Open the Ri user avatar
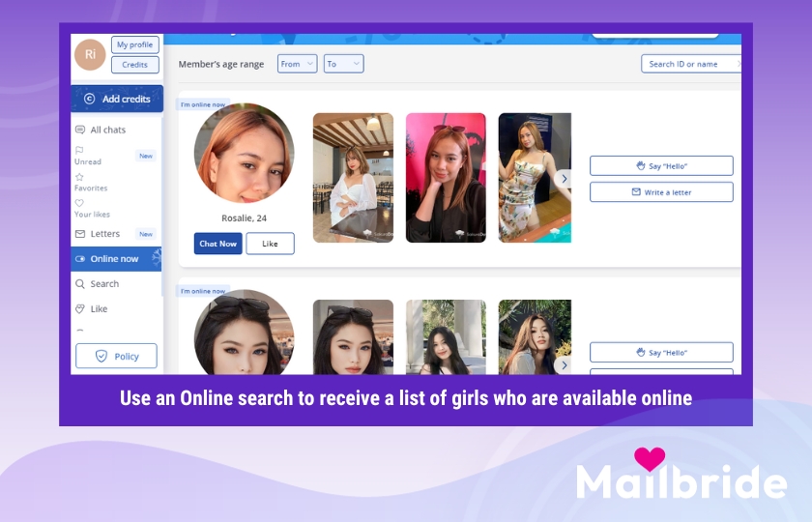 click(x=90, y=54)
